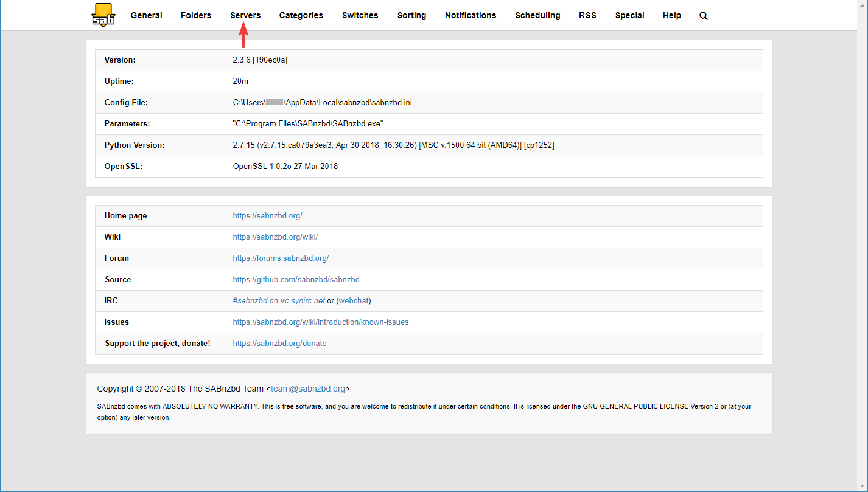868x492 pixels.
Task: Click the Forum row label
Action: coord(117,258)
